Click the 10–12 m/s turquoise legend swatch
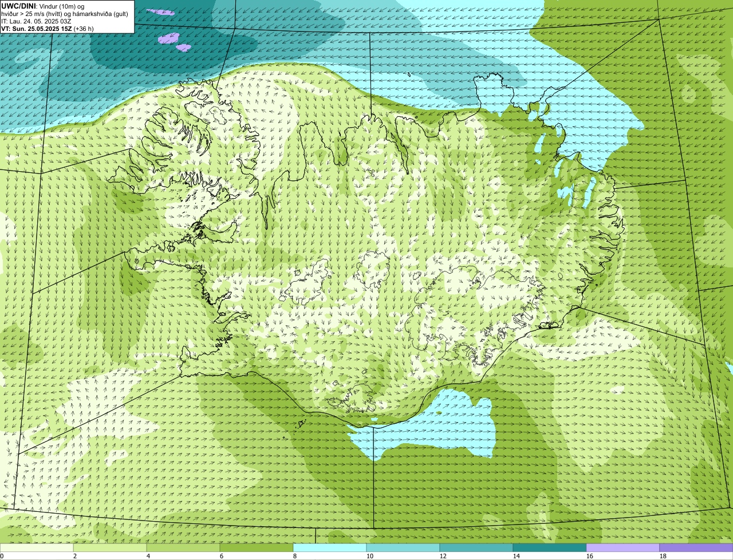Viewport: 733px width, 560px height. coord(403,548)
